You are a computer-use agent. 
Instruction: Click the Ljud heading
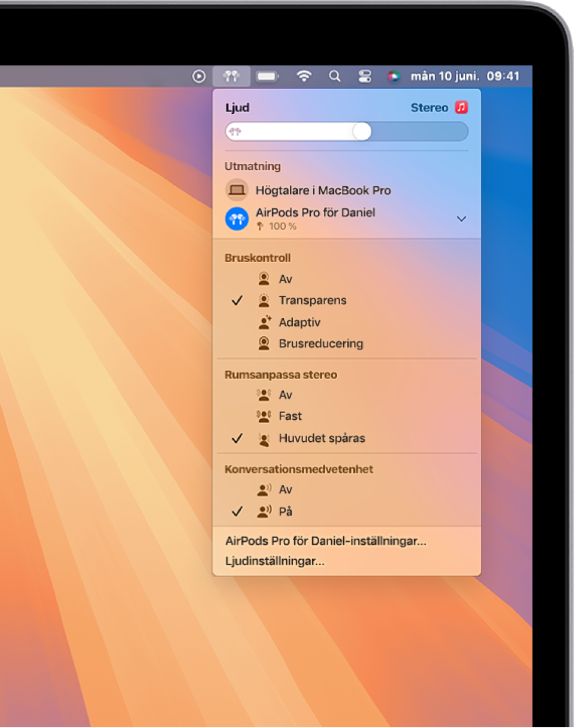pos(237,108)
